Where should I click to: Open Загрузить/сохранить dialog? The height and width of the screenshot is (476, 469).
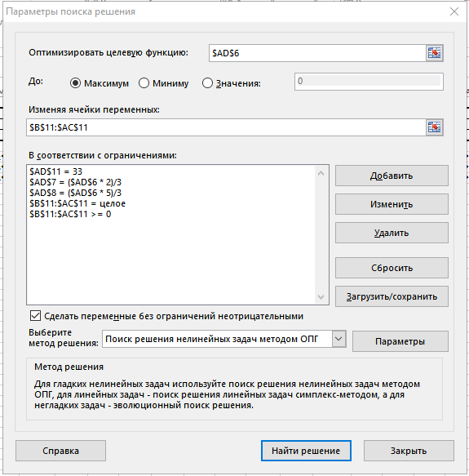click(392, 296)
